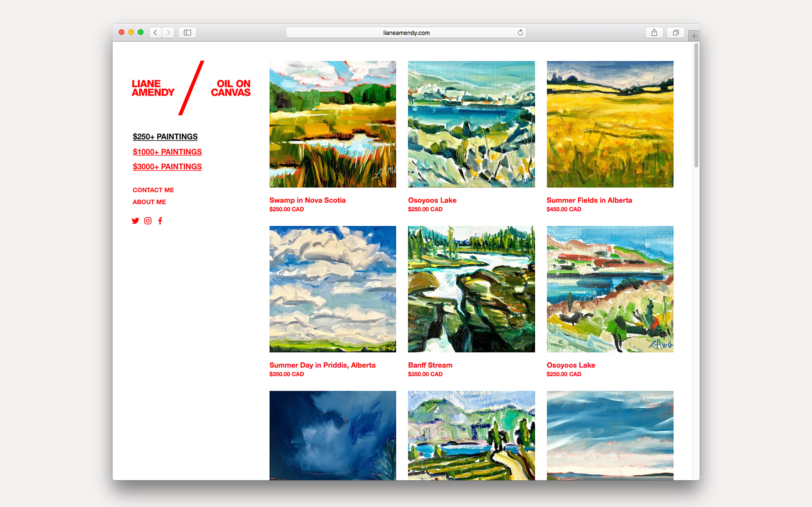Open Summer Fields in Alberta title link
This screenshot has width=812, height=507.
(x=589, y=200)
